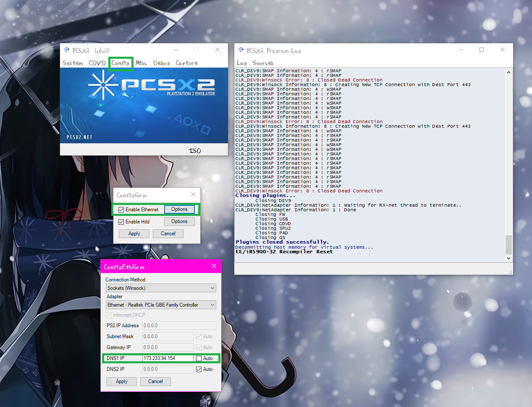Open the System menu in PCSX2
Image resolution: width=532 pixels, height=407 pixels.
point(73,63)
